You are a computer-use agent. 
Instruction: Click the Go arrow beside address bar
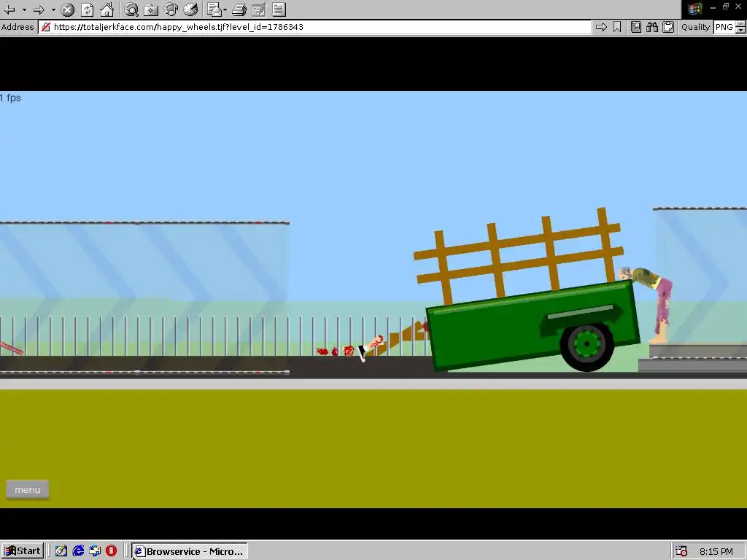[601, 27]
